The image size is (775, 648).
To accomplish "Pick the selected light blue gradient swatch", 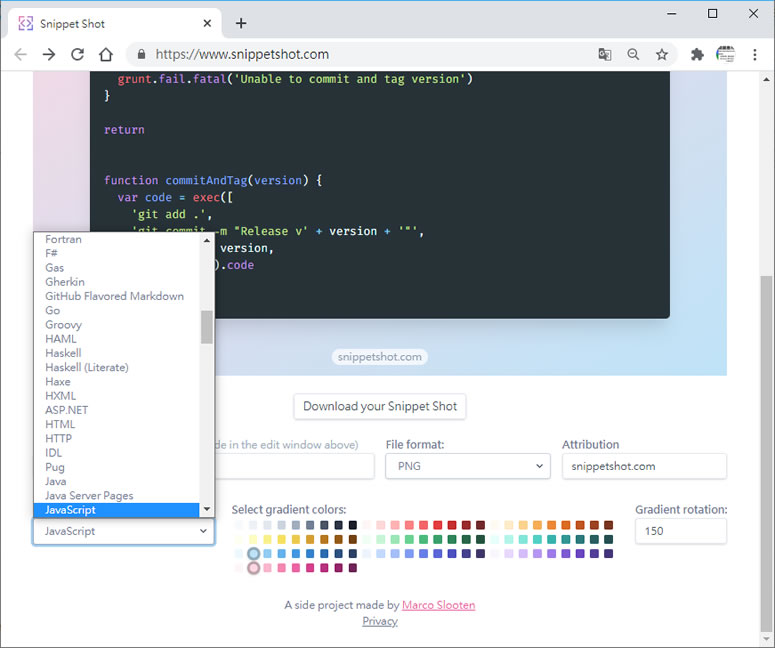I will pos(254,554).
